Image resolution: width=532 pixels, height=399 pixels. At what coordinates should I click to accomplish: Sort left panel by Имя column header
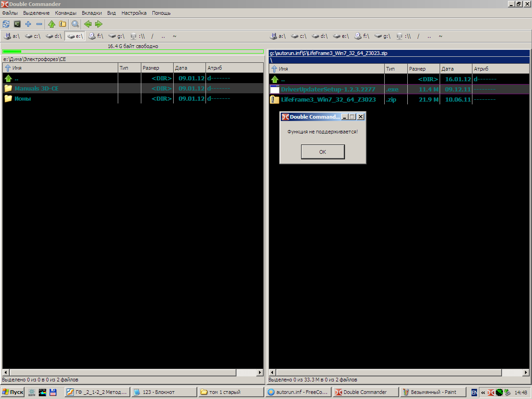60,68
